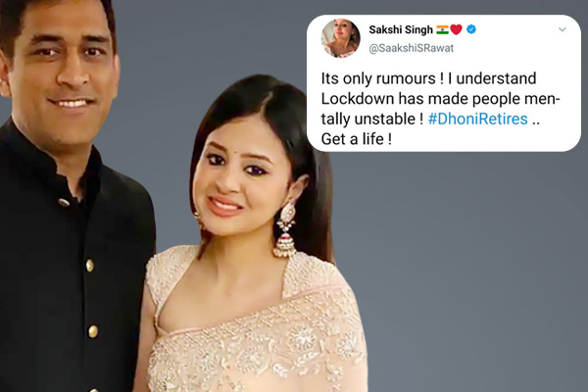This screenshot has height=392, width=588.
Task: Click the smiling man's face
Action: [62, 70]
